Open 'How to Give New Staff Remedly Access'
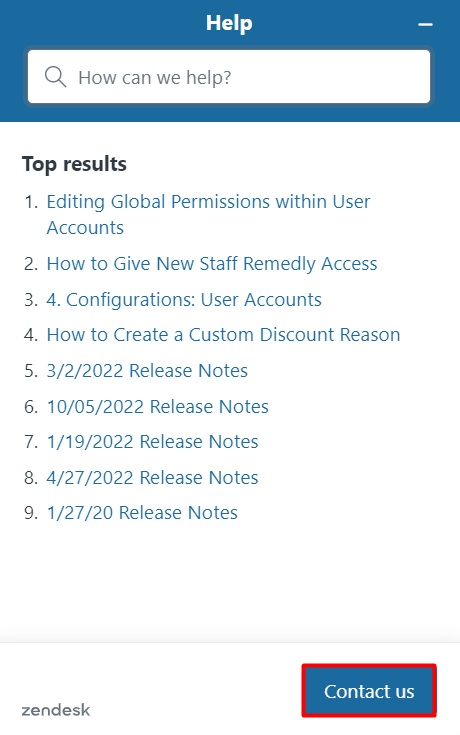The image size is (460, 735). tap(212, 264)
